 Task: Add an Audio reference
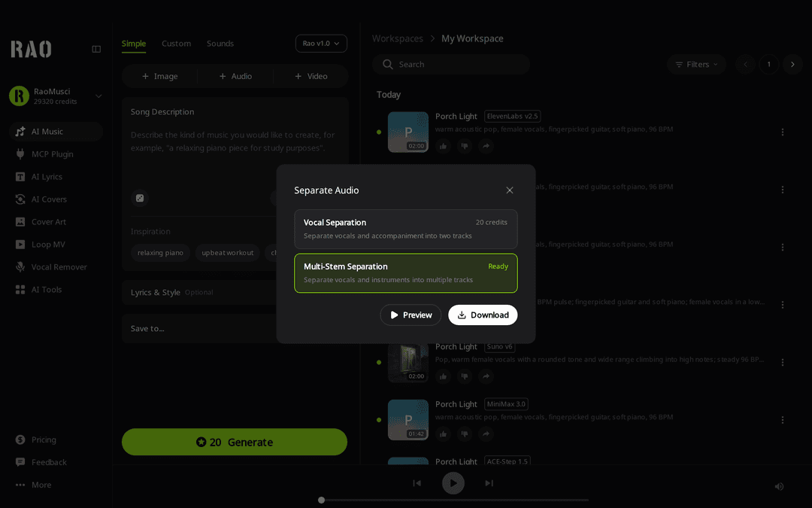point(235,76)
